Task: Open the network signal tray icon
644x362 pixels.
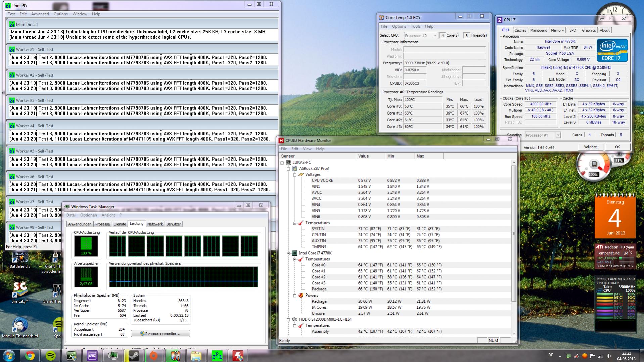Action: [x=601, y=356]
